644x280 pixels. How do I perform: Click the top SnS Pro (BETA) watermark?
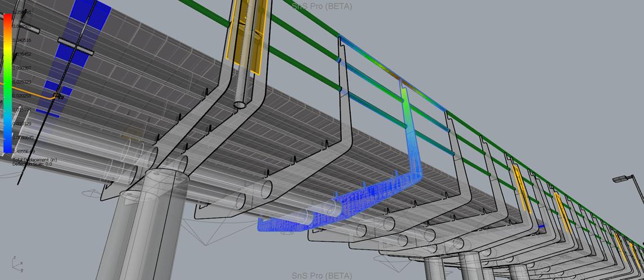321,6
